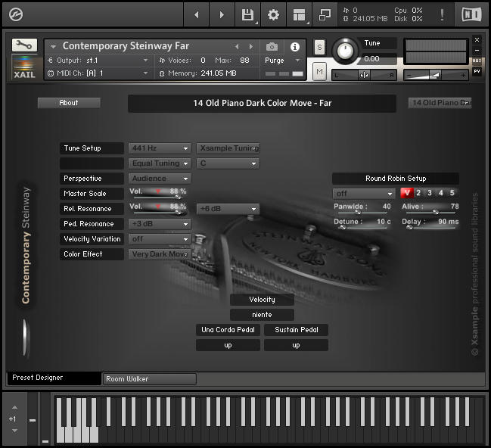Open the 441 Hz tune dropdown

(160, 148)
